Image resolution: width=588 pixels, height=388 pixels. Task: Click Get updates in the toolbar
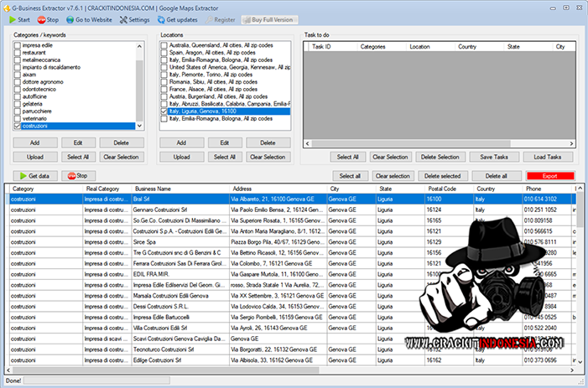(177, 18)
